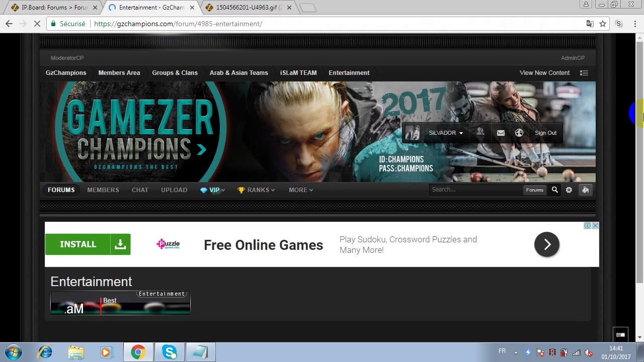Switch to Skype from the taskbar

point(169,352)
